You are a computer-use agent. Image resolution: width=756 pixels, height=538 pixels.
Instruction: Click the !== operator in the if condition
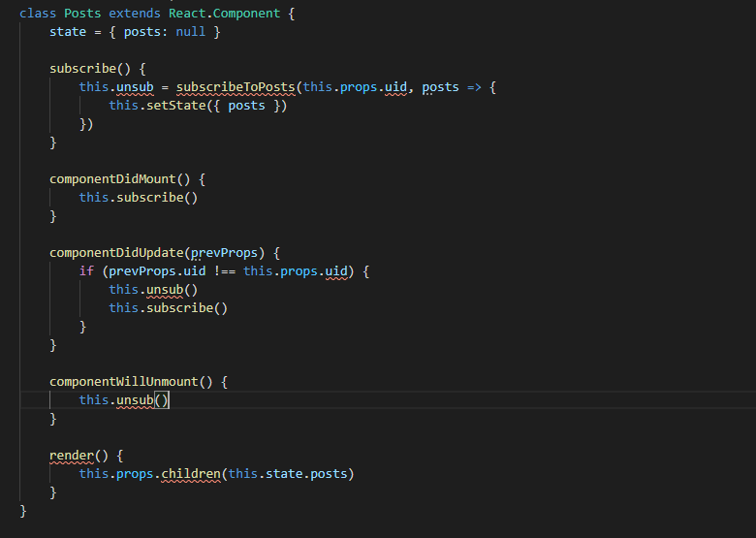tap(223, 271)
